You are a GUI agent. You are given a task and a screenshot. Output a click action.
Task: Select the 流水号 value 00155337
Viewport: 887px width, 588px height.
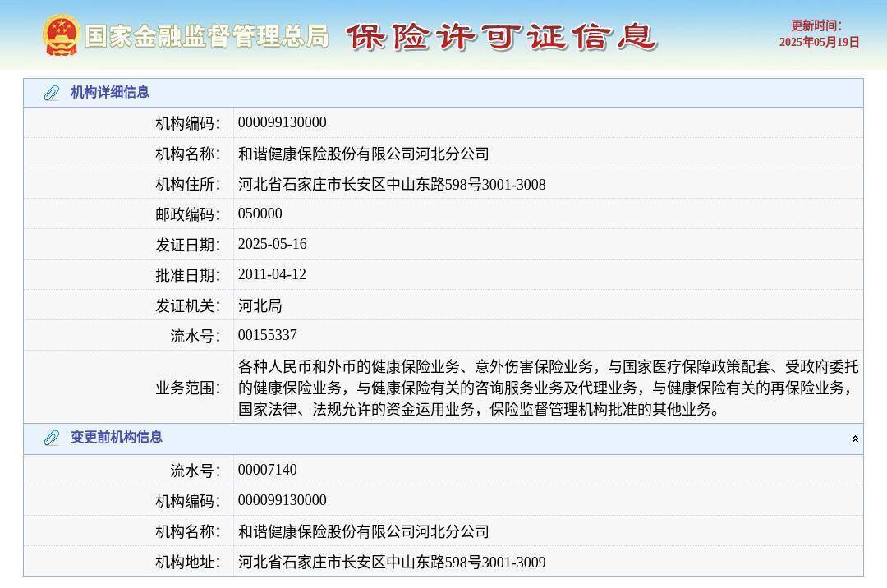point(267,335)
